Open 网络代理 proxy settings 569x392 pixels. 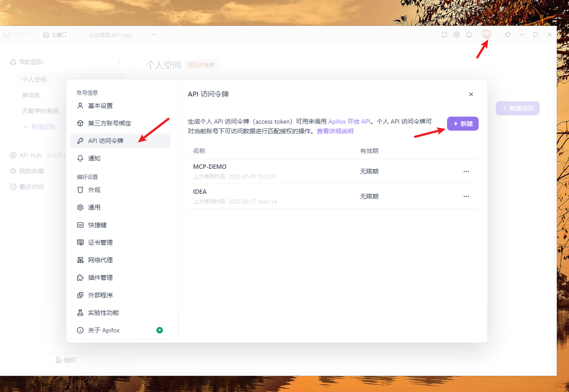pos(100,260)
